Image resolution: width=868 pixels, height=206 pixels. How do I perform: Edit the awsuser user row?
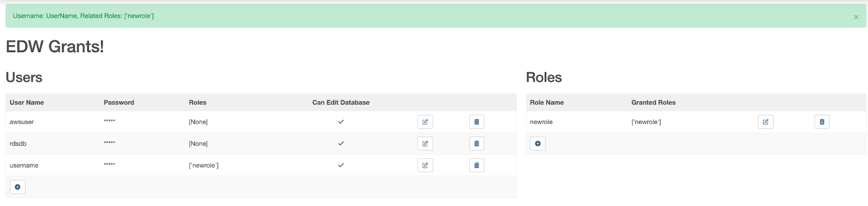tap(425, 122)
